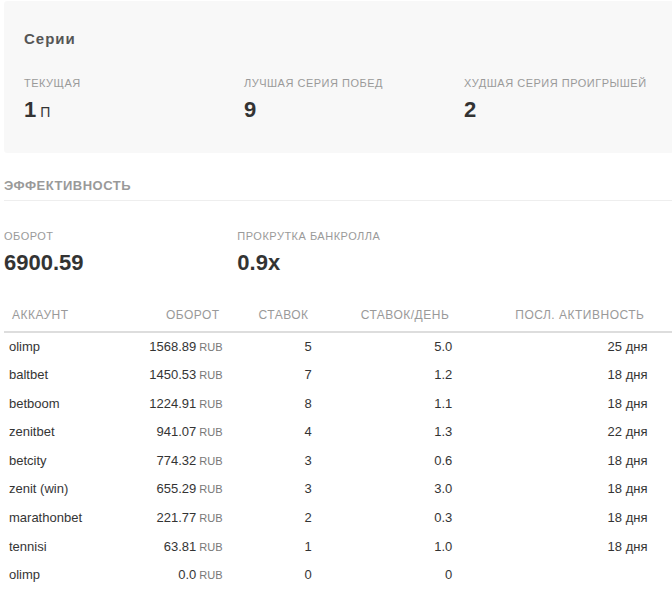The image size is (672, 596).
Task: Select the tennisi account row
Action: (x=338, y=547)
